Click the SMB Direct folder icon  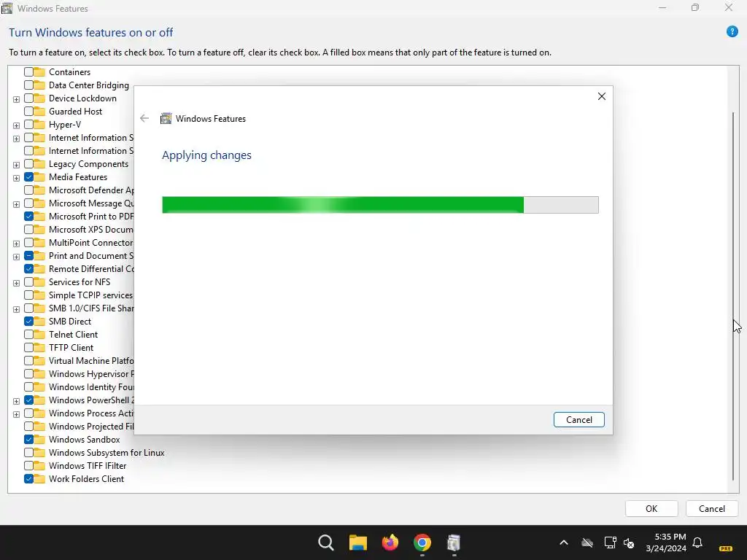point(39,322)
